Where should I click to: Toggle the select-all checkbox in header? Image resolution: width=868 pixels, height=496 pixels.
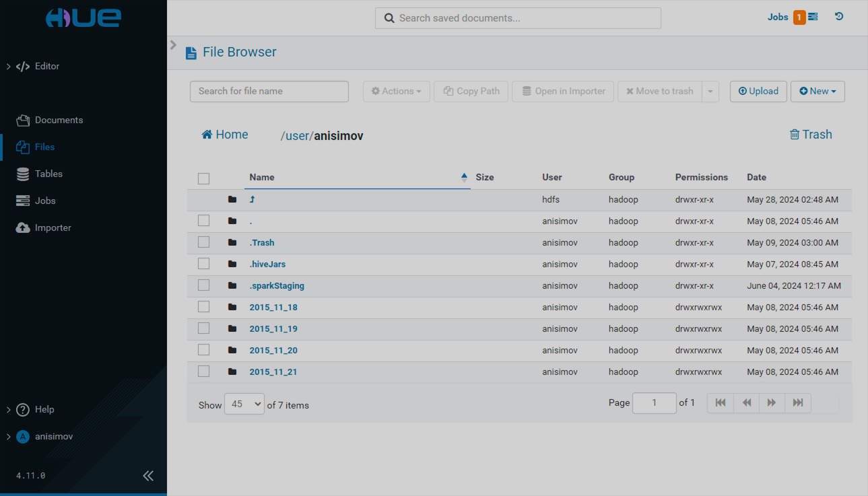point(204,178)
